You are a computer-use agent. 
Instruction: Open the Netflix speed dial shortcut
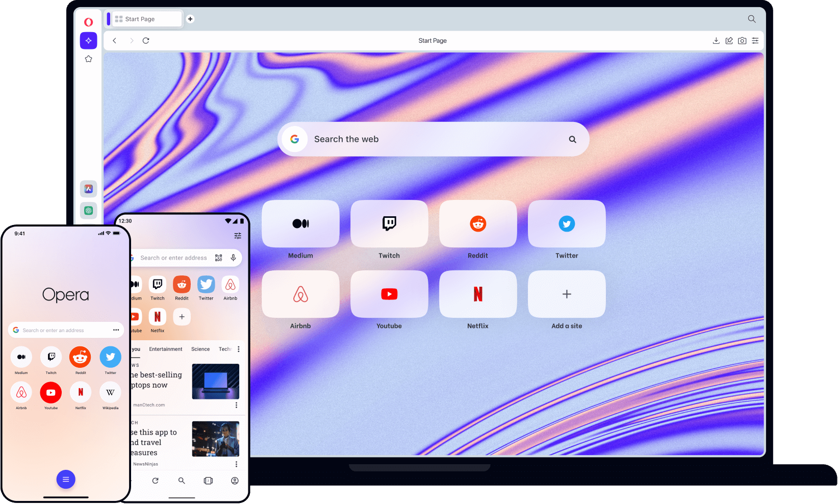click(478, 294)
